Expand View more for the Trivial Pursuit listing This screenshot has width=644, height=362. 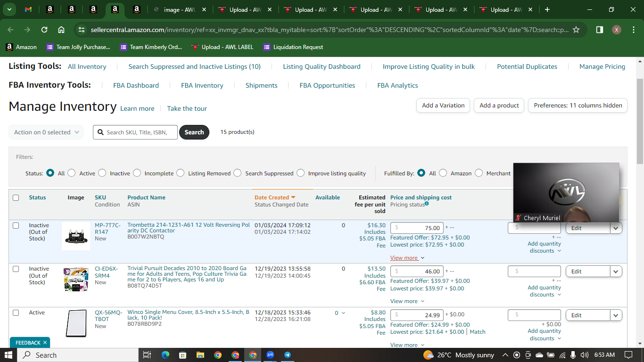coord(407,301)
